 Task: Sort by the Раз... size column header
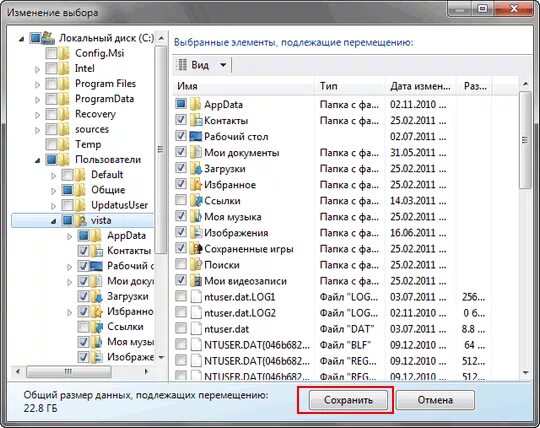coord(475,86)
